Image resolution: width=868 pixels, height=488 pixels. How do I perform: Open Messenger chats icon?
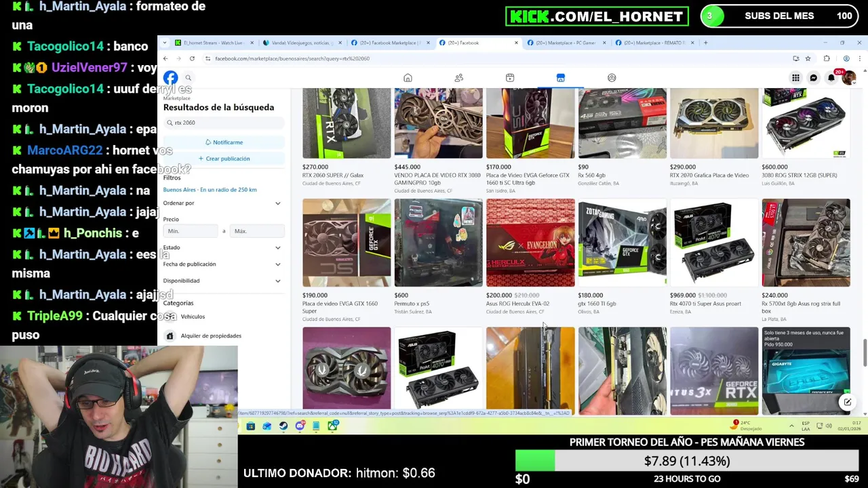[813, 78]
